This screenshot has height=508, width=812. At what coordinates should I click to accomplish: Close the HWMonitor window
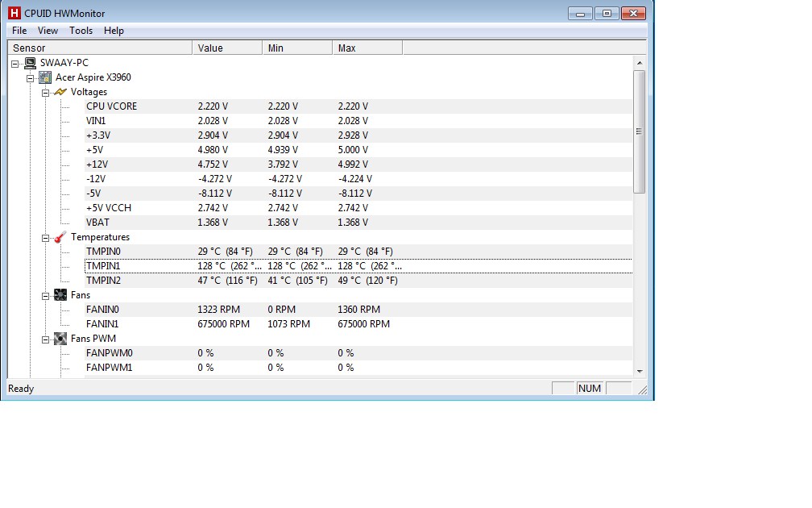633,14
